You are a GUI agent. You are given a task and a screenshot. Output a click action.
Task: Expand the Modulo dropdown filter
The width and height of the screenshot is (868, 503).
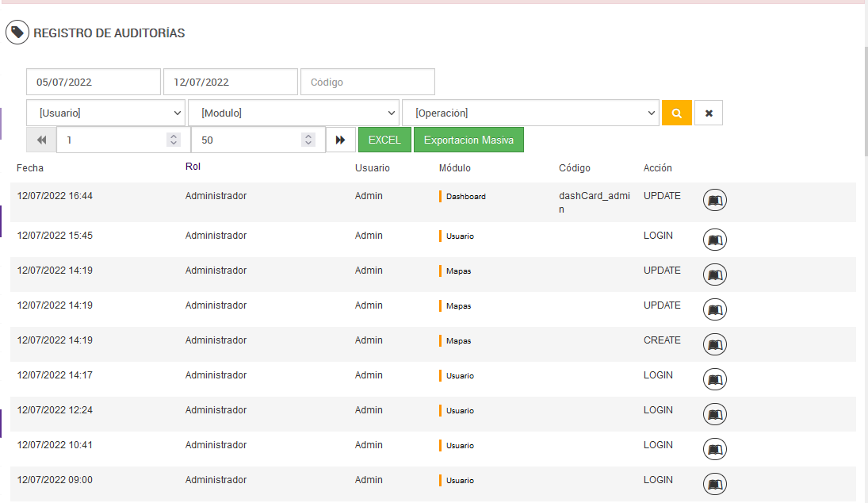coord(293,113)
